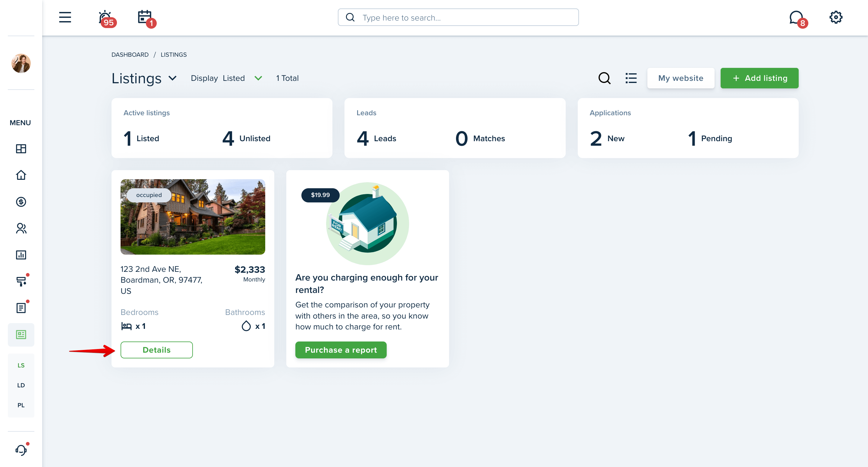
Task: Click the water drop icon under Bathrooms
Action: (246, 326)
